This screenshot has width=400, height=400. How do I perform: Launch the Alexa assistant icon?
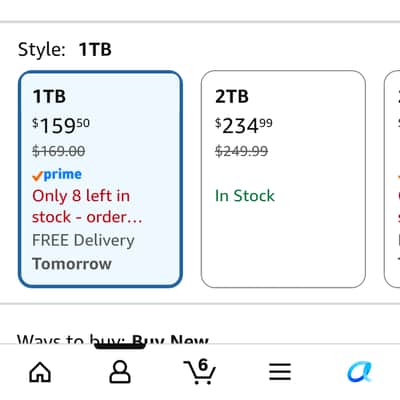tap(359, 372)
